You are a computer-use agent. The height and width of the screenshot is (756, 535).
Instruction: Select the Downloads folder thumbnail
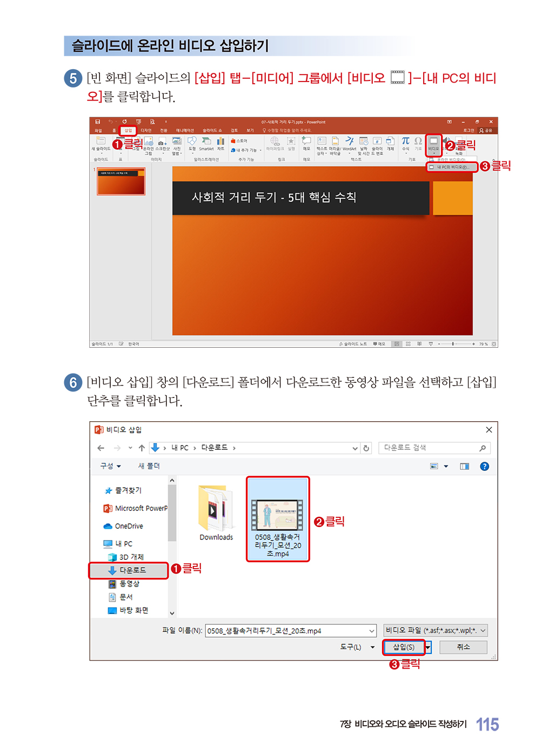[x=216, y=512]
